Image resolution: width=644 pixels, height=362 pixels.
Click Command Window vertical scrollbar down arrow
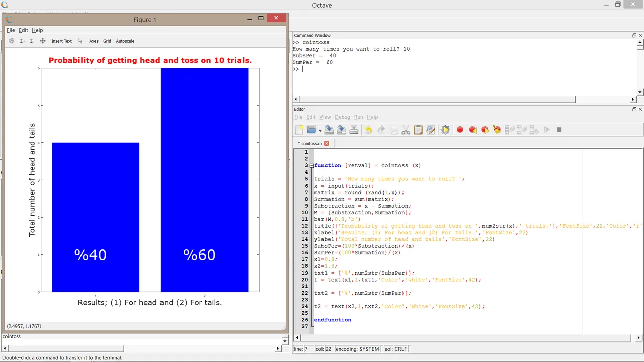click(640, 92)
